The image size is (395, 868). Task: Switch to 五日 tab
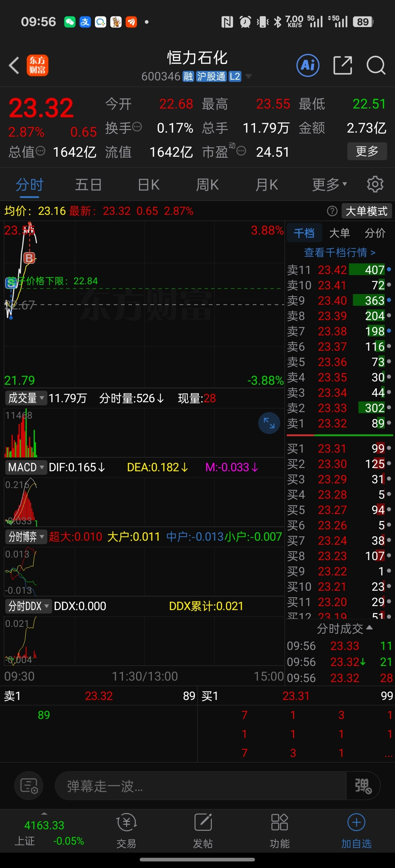[88, 184]
